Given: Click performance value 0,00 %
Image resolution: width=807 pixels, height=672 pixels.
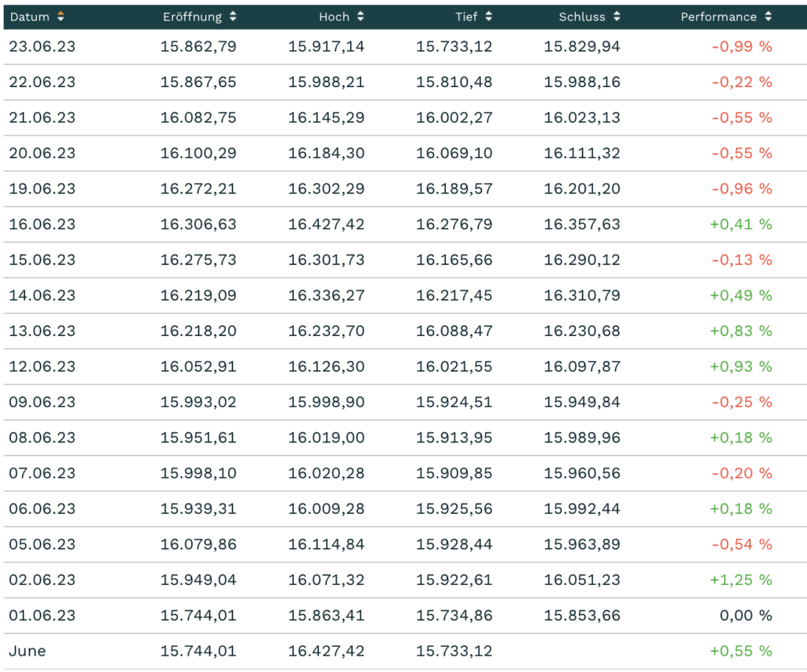Looking at the screenshot, I should [x=746, y=615].
